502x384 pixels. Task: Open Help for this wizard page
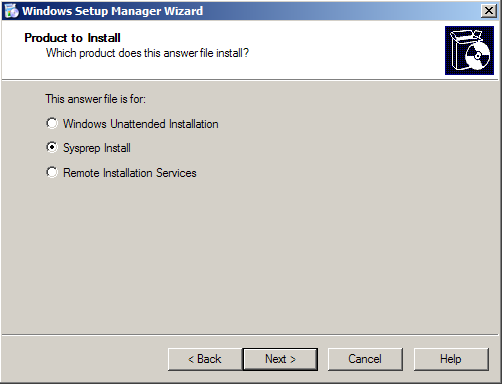451,359
